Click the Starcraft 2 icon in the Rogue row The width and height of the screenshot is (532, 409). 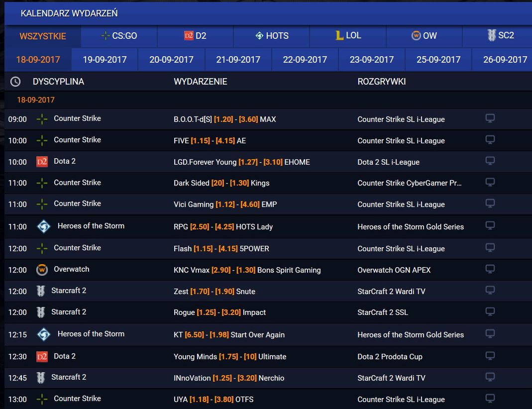[x=41, y=312]
